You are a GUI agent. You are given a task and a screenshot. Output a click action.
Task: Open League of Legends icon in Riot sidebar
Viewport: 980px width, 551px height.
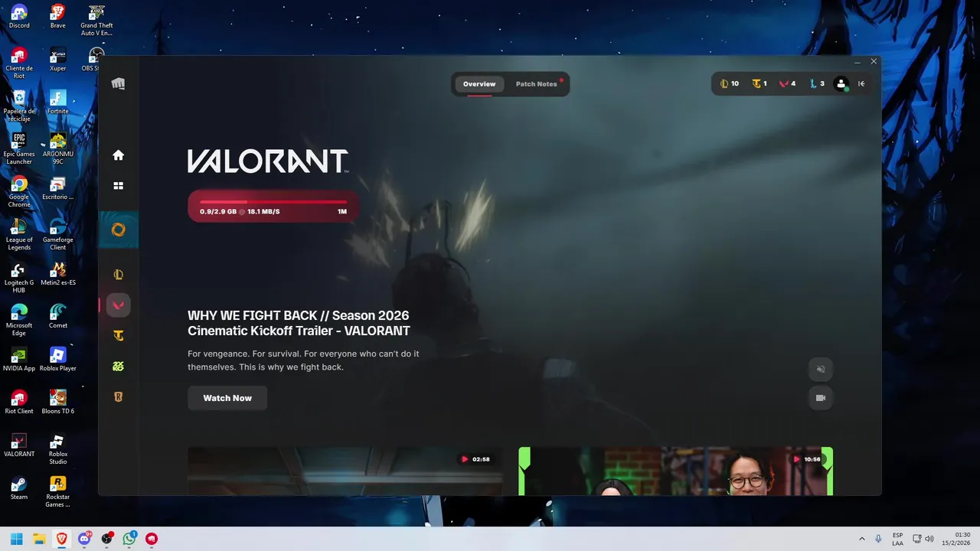pyautogui.click(x=118, y=275)
